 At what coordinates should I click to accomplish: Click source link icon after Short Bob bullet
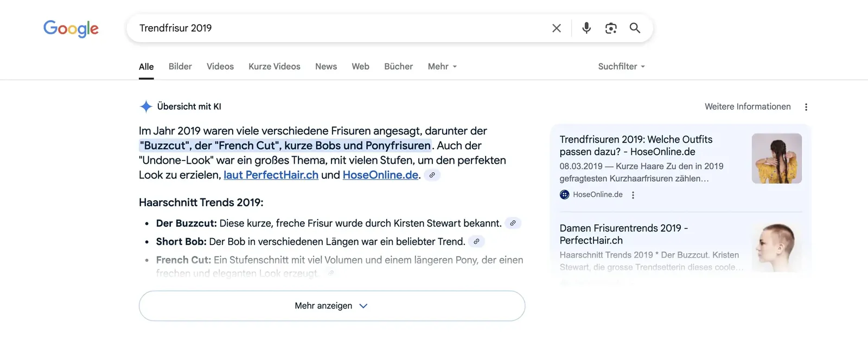[x=476, y=241]
